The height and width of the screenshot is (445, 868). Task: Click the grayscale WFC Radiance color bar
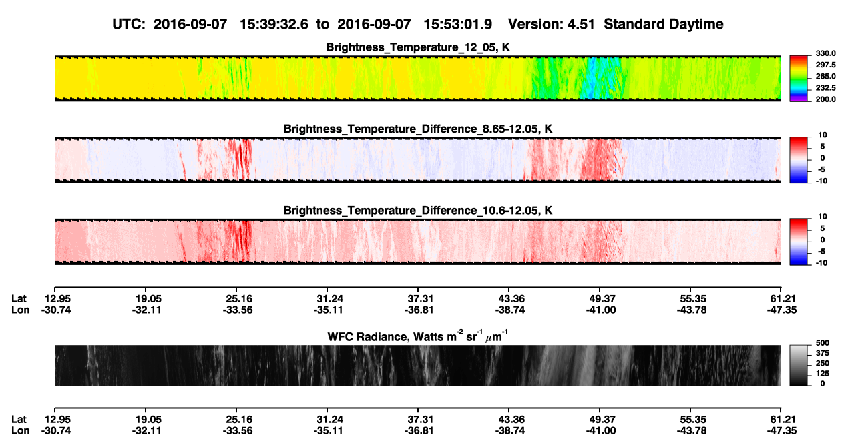pyautogui.click(x=799, y=365)
